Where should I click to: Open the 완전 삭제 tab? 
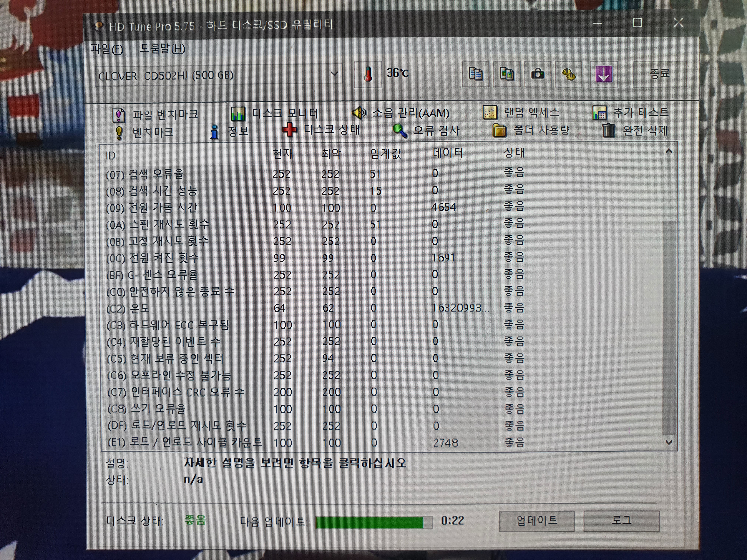tap(635, 130)
